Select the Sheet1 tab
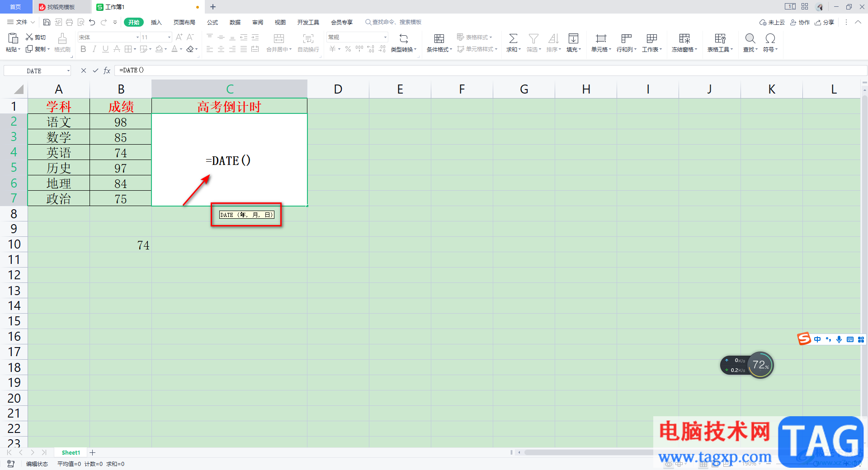868x470 pixels. (x=71, y=452)
